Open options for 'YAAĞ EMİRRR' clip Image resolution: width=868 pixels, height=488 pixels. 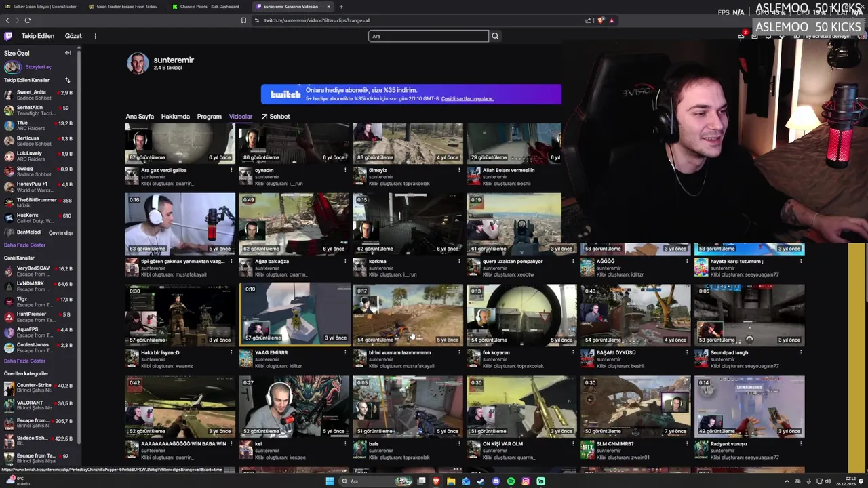345,352
